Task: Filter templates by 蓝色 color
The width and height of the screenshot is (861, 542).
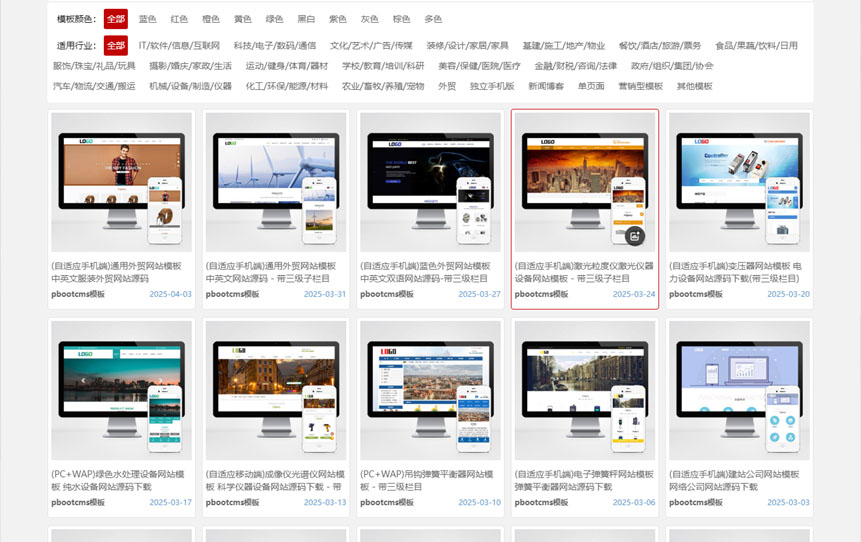Action: (x=147, y=19)
